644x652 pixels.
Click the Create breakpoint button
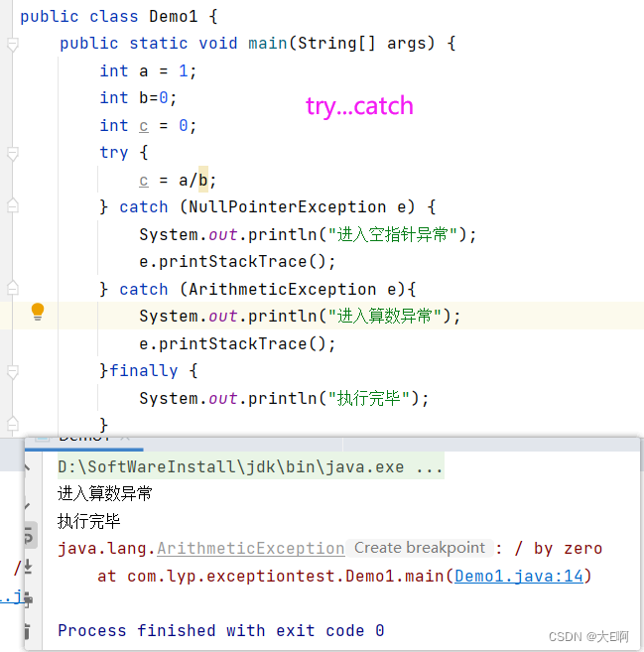420,548
